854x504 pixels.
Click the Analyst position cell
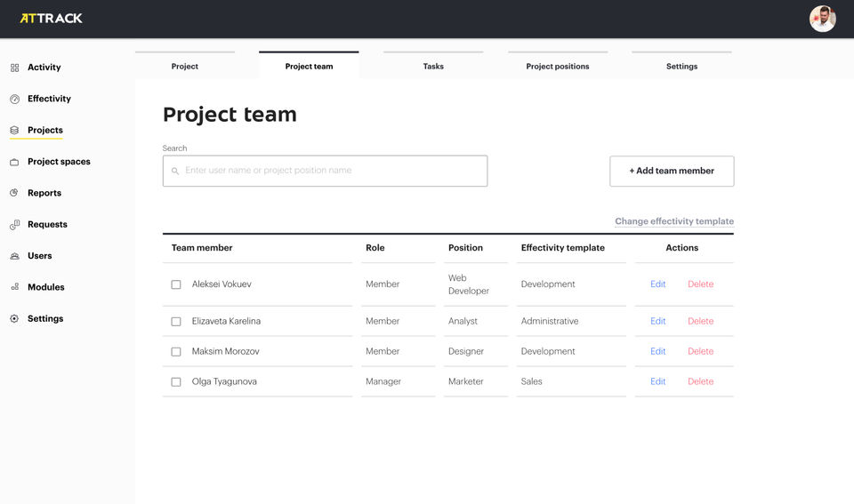coord(463,321)
